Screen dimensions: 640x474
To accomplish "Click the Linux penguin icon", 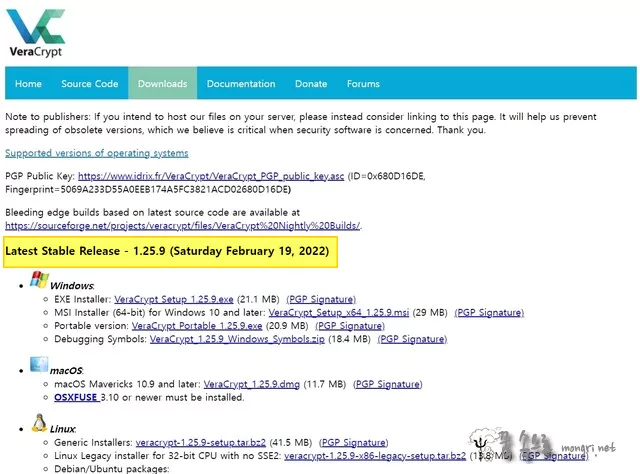I will click(x=39, y=423).
